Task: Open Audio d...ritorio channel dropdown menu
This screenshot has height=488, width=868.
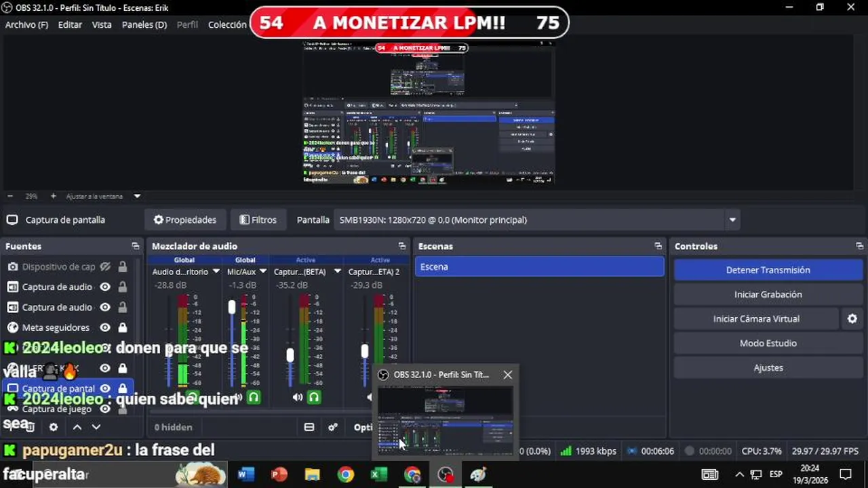Action: pos(216,271)
